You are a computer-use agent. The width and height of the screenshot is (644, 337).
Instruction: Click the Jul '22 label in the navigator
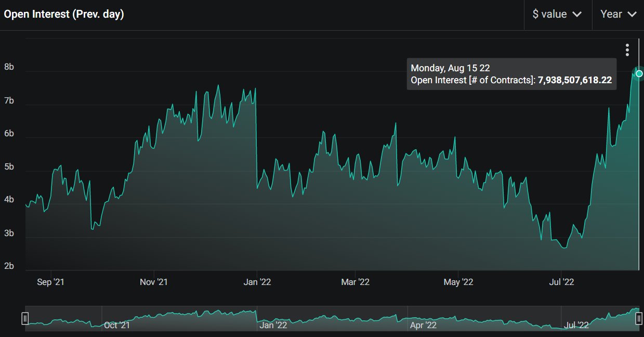(x=576, y=326)
